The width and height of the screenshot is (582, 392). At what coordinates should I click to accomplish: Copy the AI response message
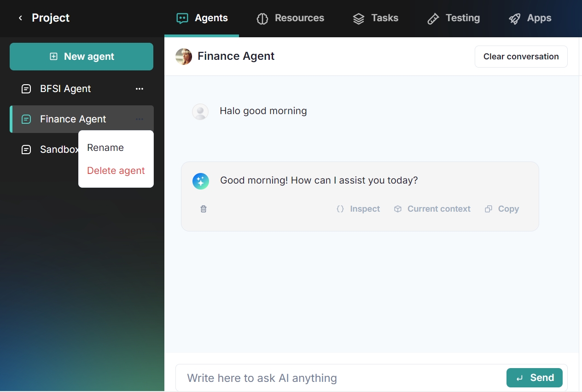(502, 209)
